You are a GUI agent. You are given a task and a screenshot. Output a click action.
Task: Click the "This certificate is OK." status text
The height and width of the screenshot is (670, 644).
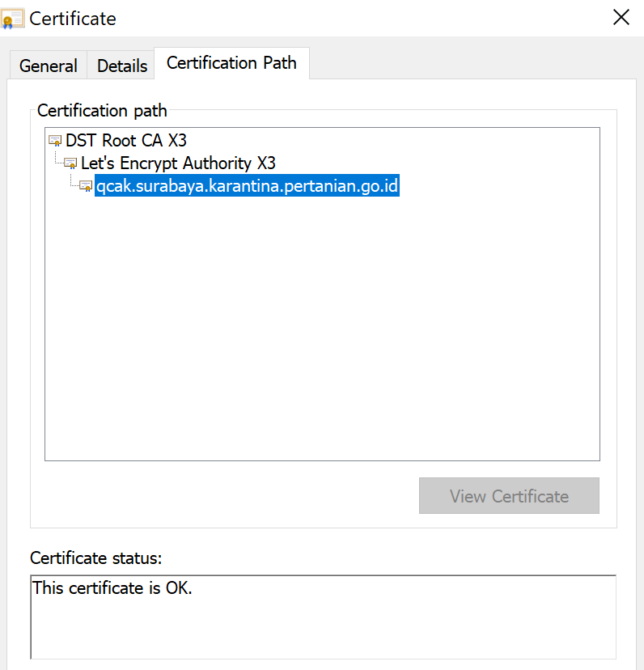tap(112, 588)
